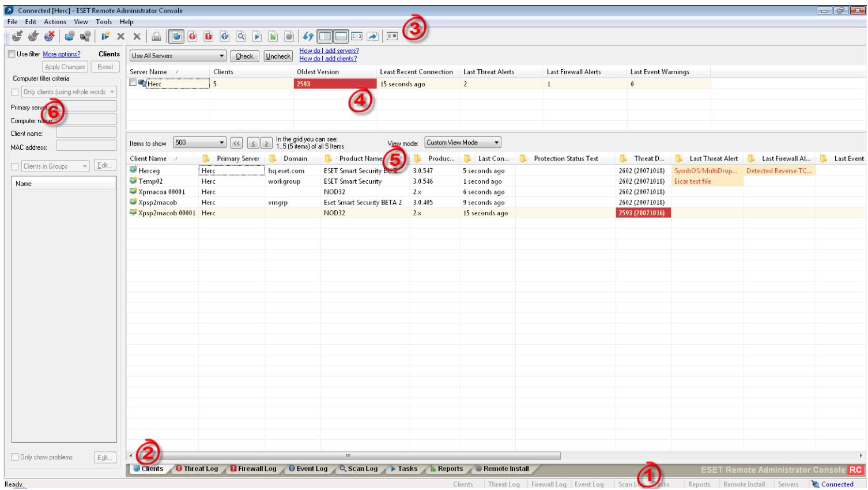The height and width of the screenshot is (490, 868).
Task: Click the red Threat Log toolbar icon
Action: 193,36
